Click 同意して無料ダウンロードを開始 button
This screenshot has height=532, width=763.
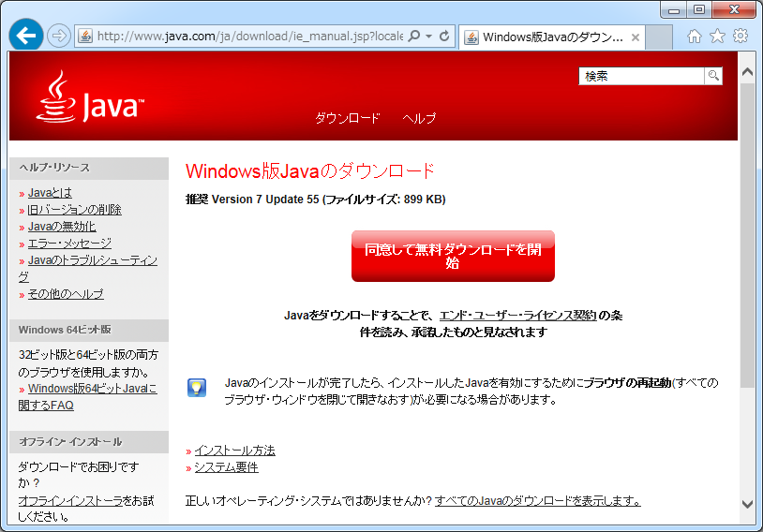tap(453, 256)
